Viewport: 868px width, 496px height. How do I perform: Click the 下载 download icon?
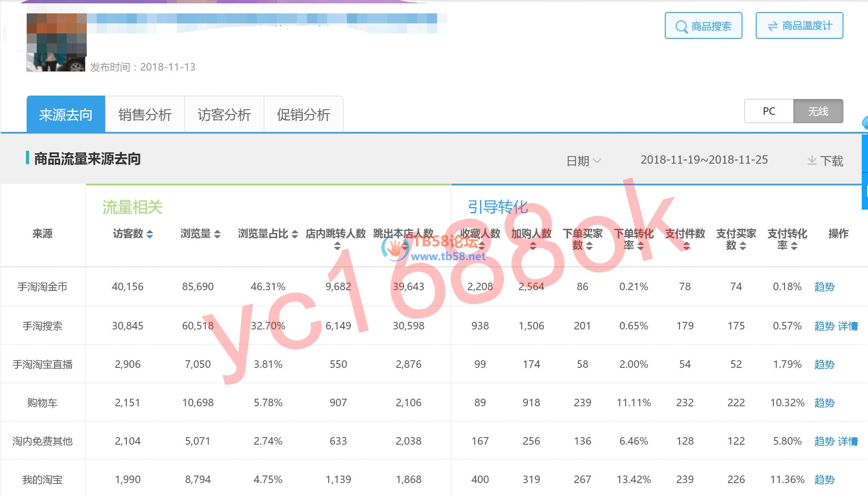(x=811, y=160)
